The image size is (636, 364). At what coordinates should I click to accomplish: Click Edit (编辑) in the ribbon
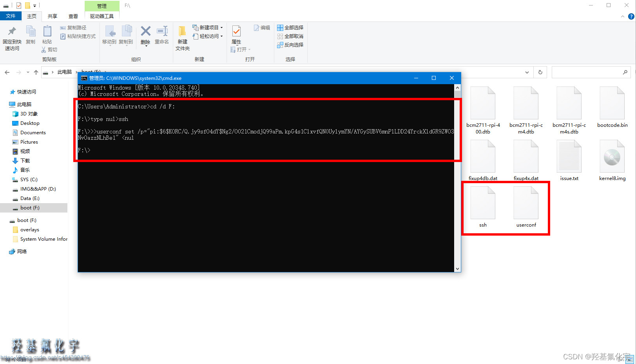point(262,28)
